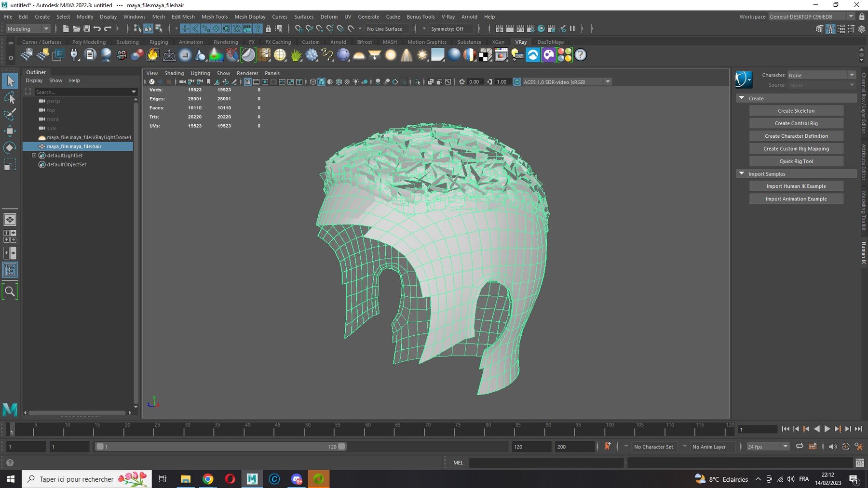This screenshot has height=488, width=868.
Task: Switch to the Rigging shelf tab
Action: click(159, 42)
